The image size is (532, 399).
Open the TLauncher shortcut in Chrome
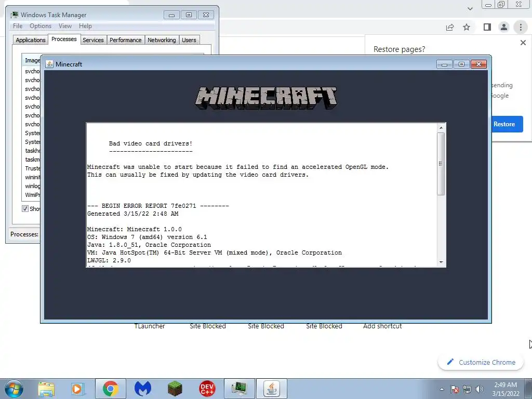150,326
